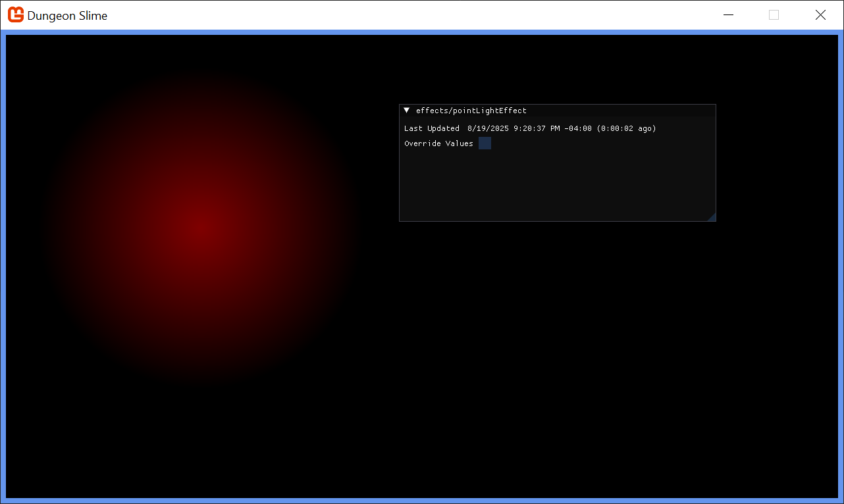Click the word "Values" beside the checkbox

(460, 143)
